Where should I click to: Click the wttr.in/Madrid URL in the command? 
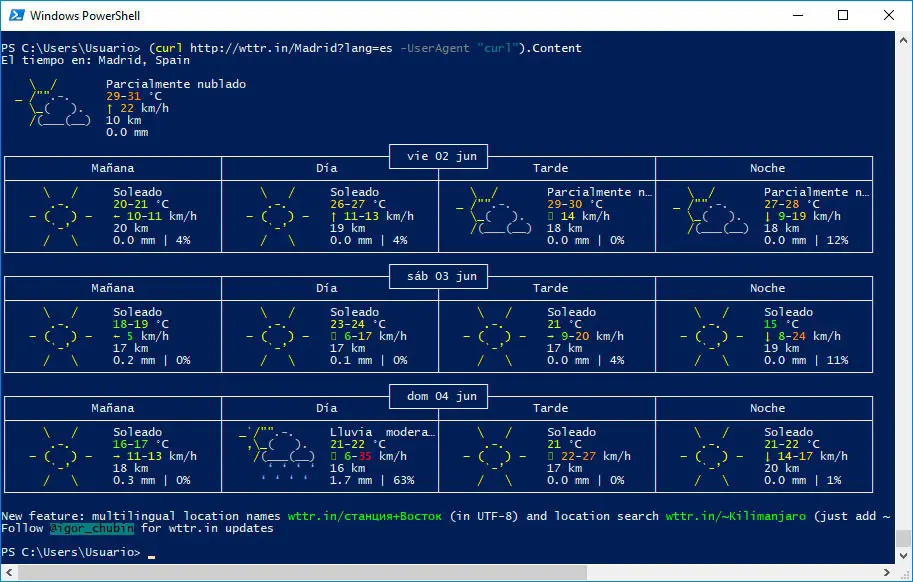pyautogui.click(x=291, y=48)
